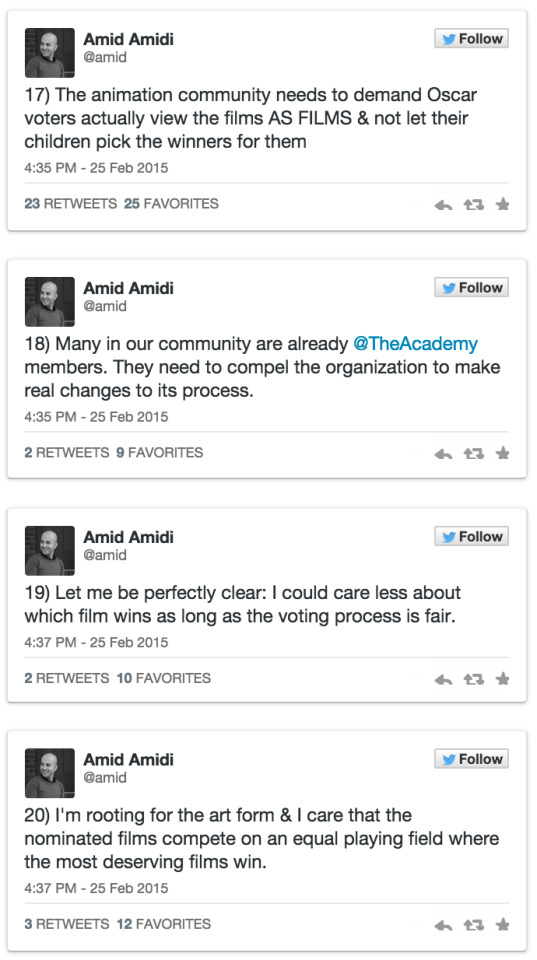Open the @TheAcademy mention link

coord(415,344)
